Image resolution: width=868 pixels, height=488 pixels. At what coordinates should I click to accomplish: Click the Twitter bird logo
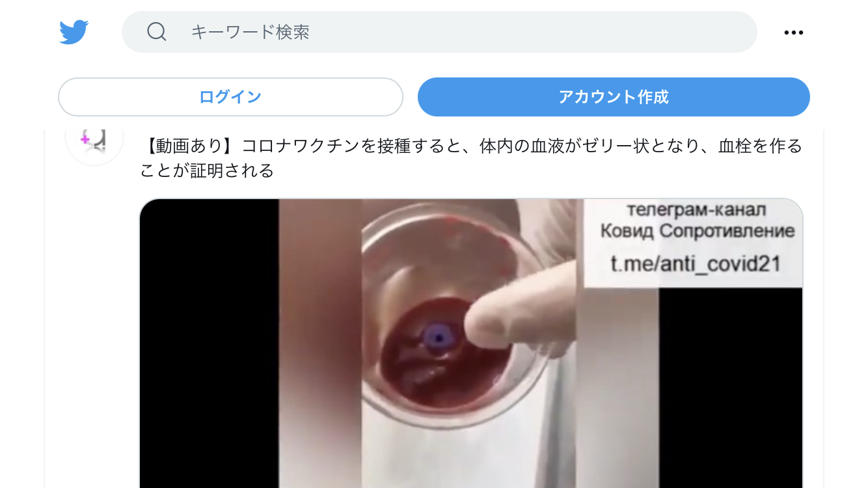tap(74, 32)
